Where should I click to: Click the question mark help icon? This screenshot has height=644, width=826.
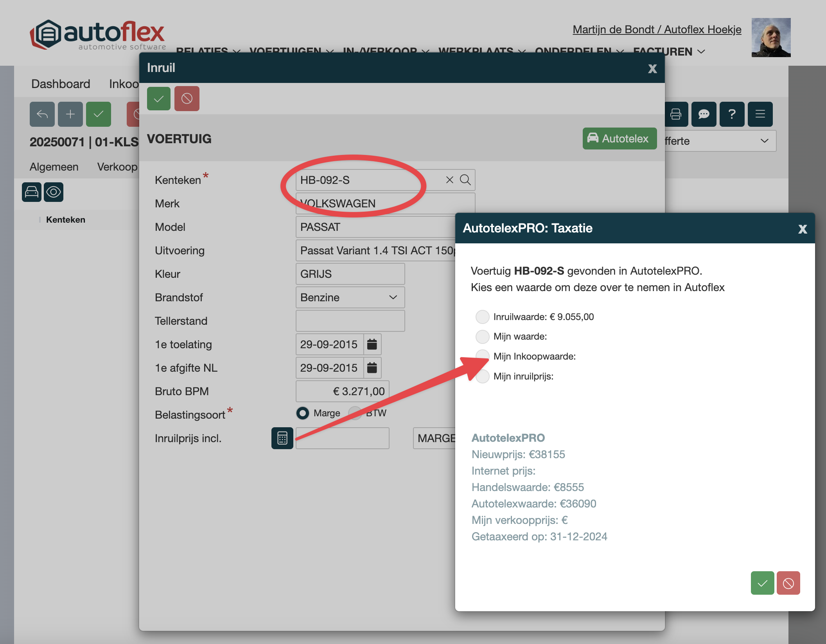click(732, 114)
